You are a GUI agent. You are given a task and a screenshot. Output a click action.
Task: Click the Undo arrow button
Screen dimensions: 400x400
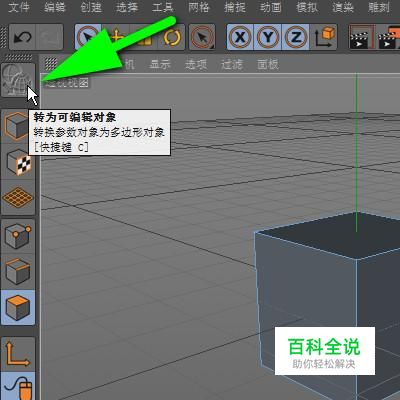click(x=23, y=37)
